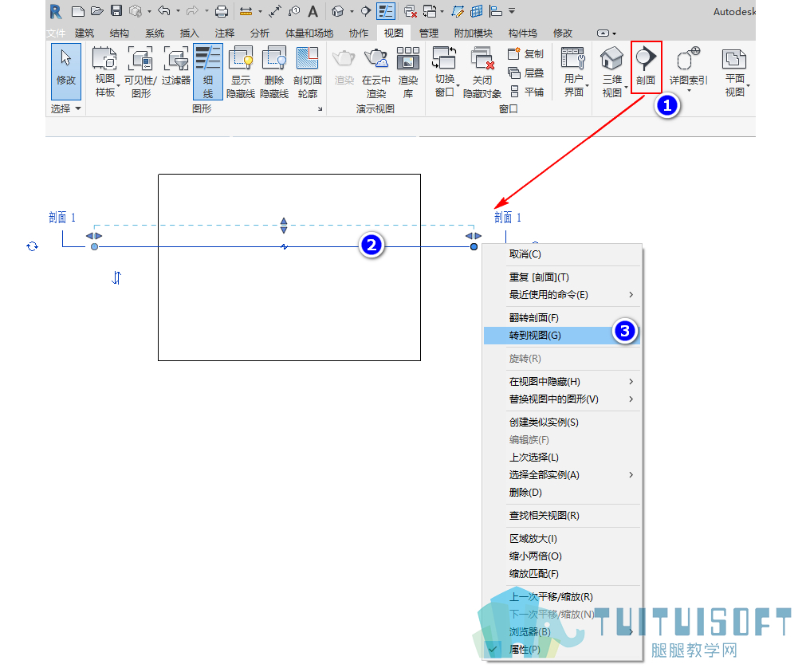The height and width of the screenshot is (672, 802).
Task: Click the Open folder icon in quick access toolbar
Action: (97, 11)
